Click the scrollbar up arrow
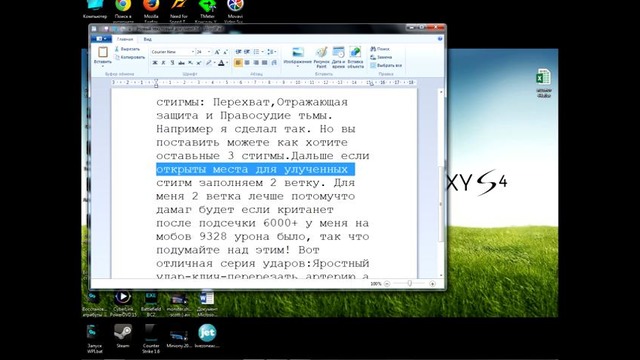Screen dimensions: 640x360 click(x=441, y=92)
